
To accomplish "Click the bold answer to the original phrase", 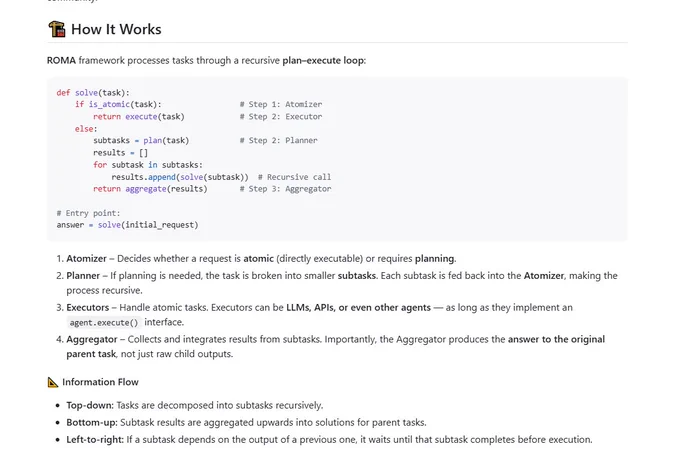I will (556, 339).
